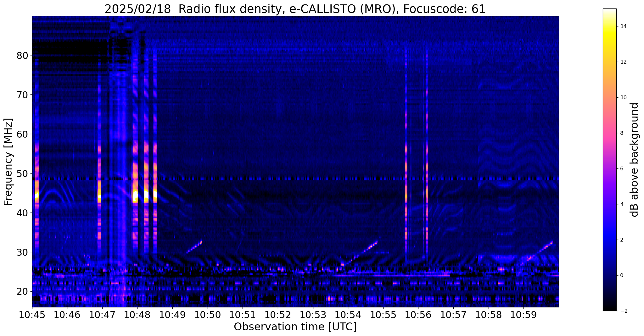Click the 10:55 time tick label
644x336 pixels.
383,315
